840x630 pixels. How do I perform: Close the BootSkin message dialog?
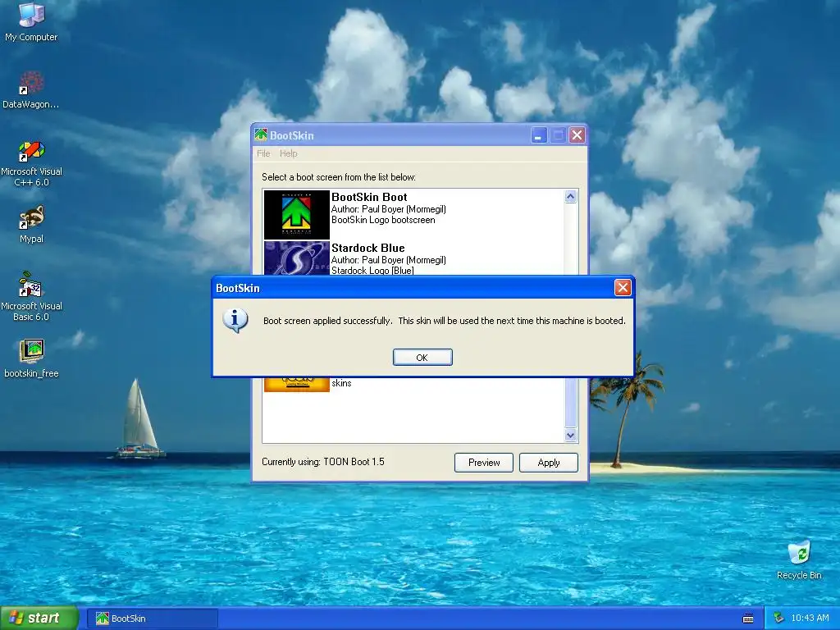pos(623,288)
